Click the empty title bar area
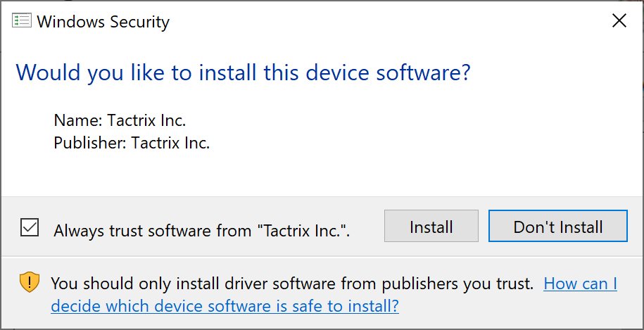 (386, 20)
